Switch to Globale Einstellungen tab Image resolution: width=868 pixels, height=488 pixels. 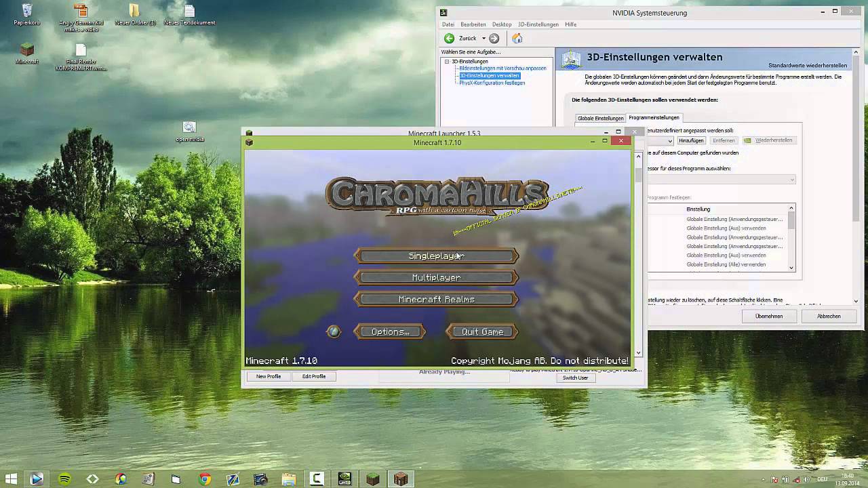pyautogui.click(x=600, y=118)
